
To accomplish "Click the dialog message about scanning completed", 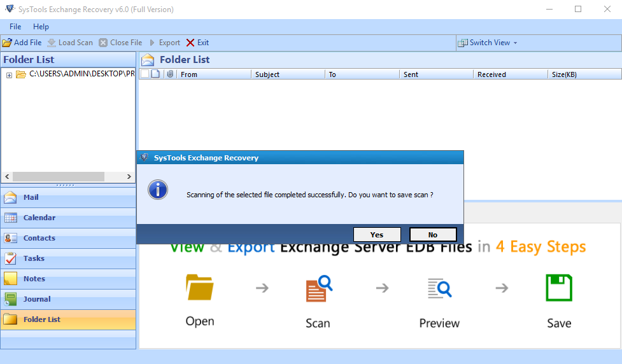I will click(310, 195).
